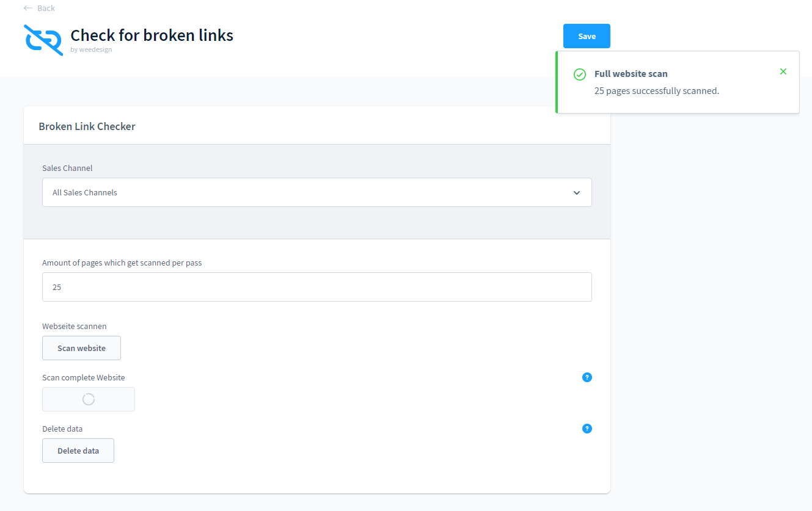The image size is (812, 511).
Task: Click the Broken Link Checker card title
Action: (x=87, y=126)
